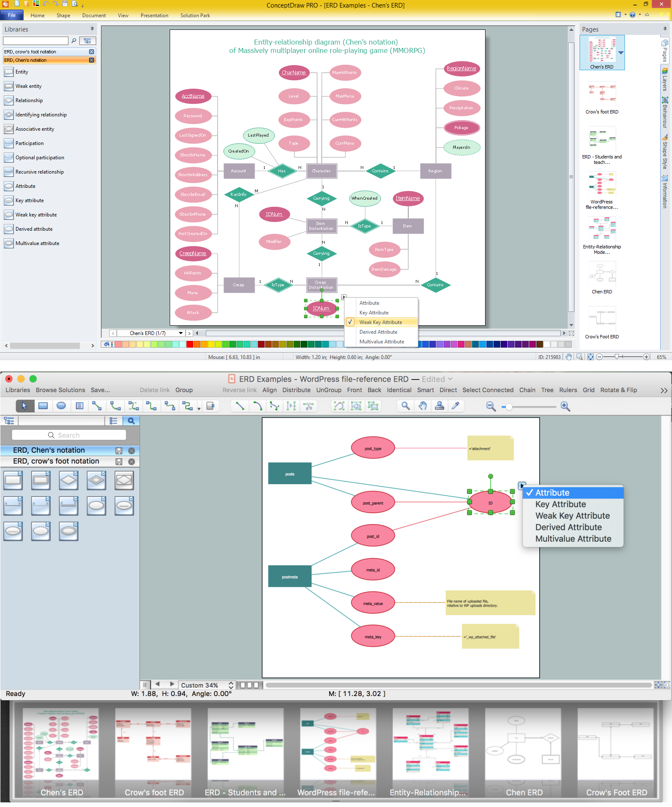Click the library search magnifier tab
This screenshot has width=672, height=807.
pyautogui.click(x=131, y=421)
